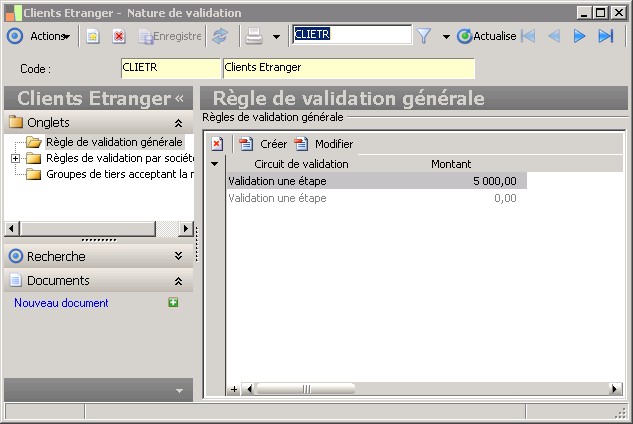Click the printer icon

(x=254, y=36)
